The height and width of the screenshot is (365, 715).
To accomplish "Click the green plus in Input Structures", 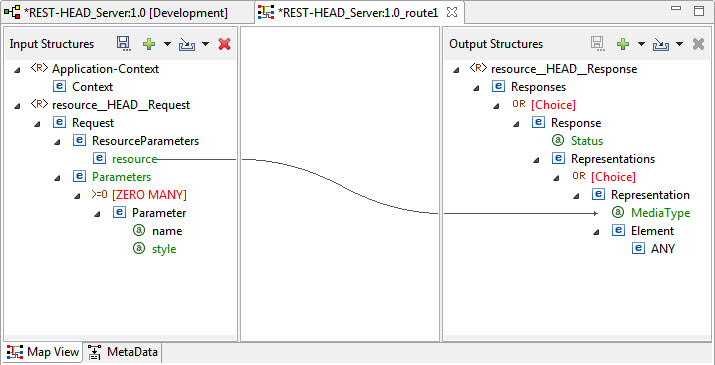I will click(x=149, y=44).
